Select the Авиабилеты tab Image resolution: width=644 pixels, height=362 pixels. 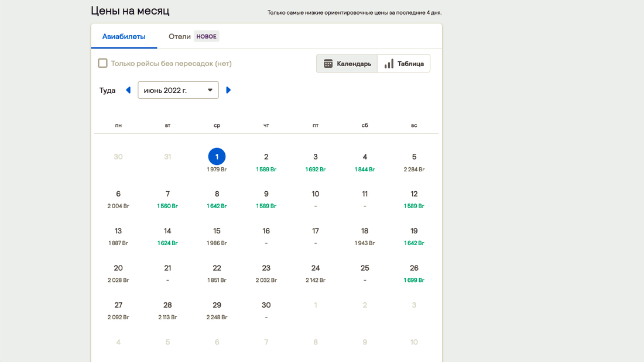tap(124, 36)
